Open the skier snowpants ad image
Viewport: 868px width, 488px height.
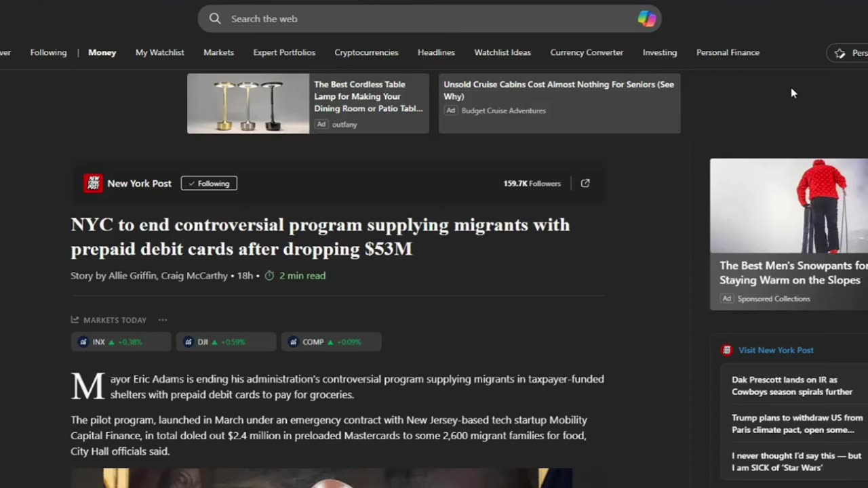tap(789, 206)
